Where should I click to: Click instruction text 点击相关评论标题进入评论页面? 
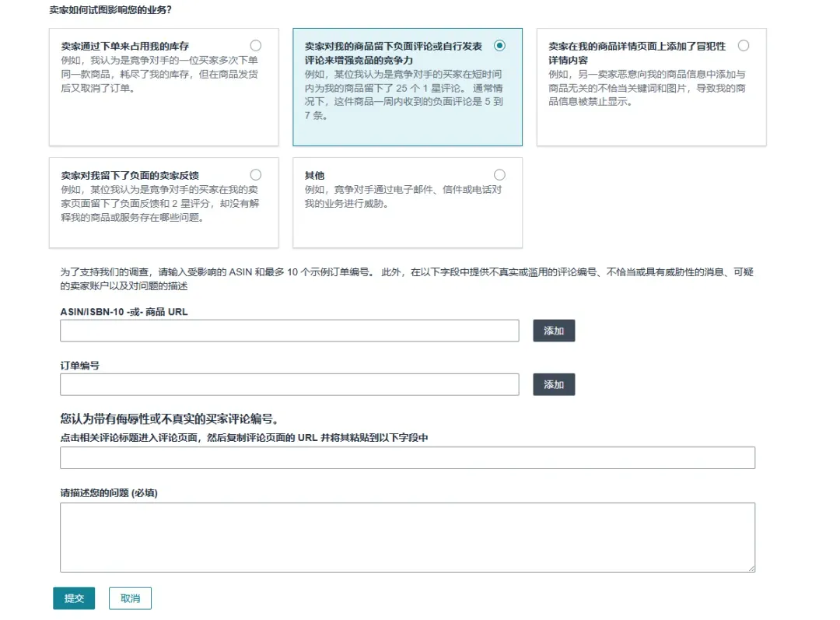(x=243, y=437)
